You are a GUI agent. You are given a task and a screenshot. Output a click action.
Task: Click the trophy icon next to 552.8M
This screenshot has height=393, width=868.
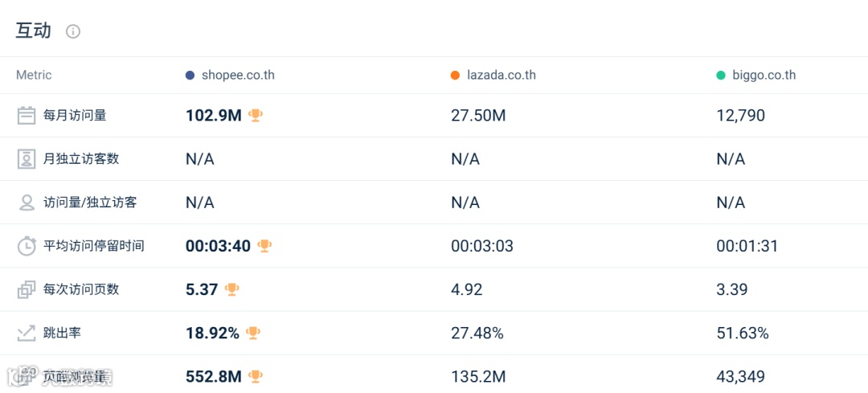(256, 376)
